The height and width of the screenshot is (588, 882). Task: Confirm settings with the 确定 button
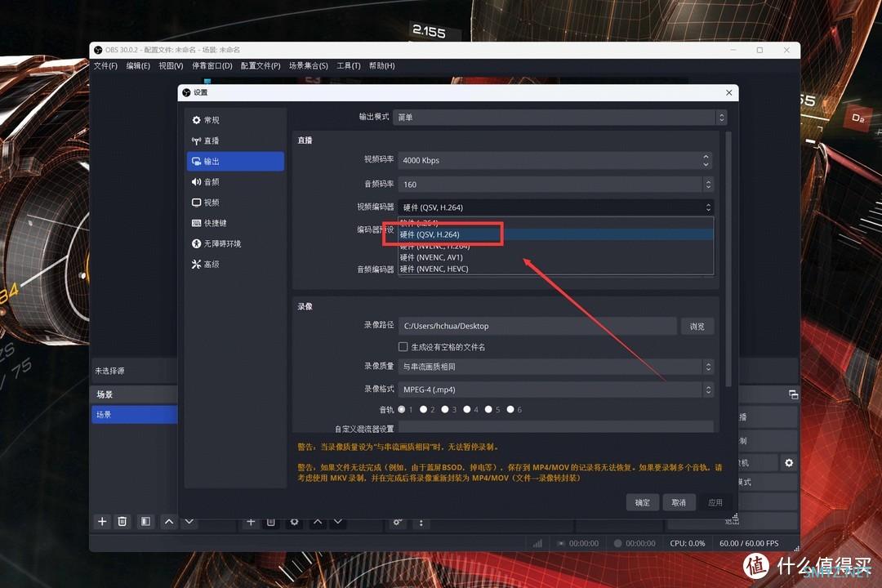point(643,502)
